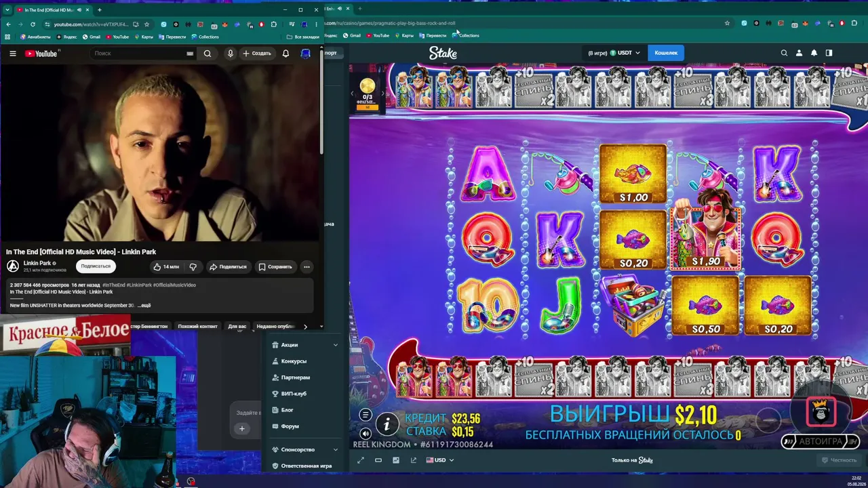
Task: Subscribe with the Подписаться button
Action: click(x=96, y=266)
